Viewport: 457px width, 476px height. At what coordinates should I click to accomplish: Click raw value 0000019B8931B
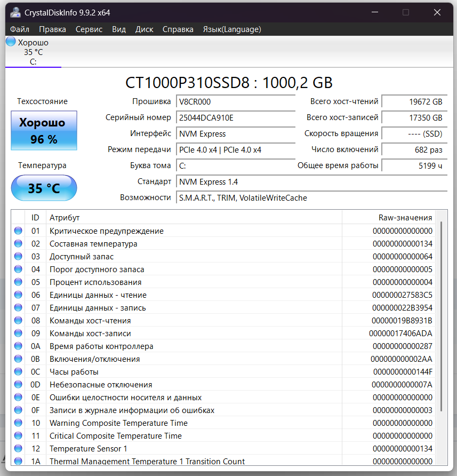[402, 321]
